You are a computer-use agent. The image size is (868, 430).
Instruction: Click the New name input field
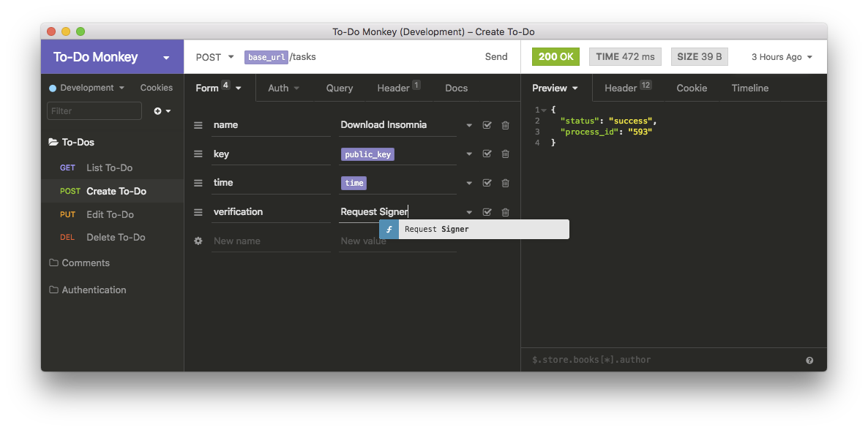click(x=271, y=241)
